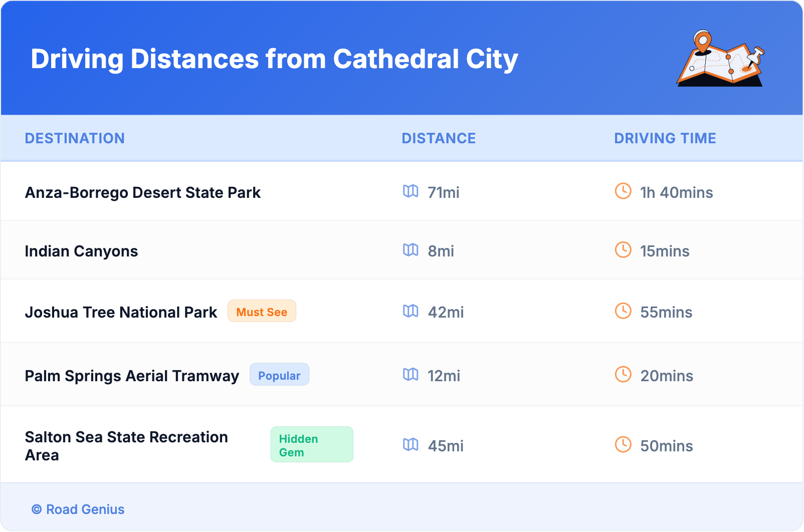804x532 pixels.
Task: Click the map icon next to 71mi
Action: (x=411, y=191)
